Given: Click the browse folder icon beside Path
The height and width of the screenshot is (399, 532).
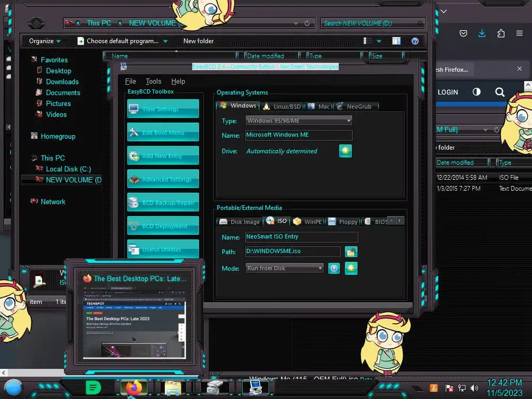Looking at the screenshot, I should [x=351, y=252].
